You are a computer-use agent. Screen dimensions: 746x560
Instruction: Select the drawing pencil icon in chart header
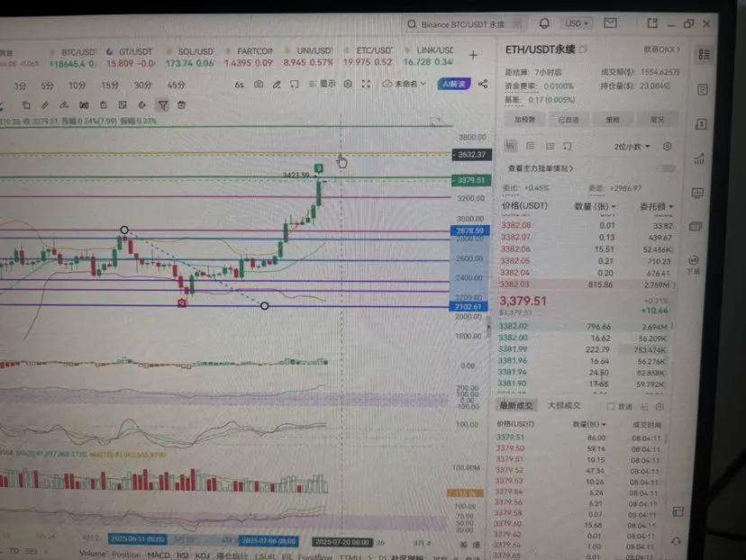[x=277, y=84]
